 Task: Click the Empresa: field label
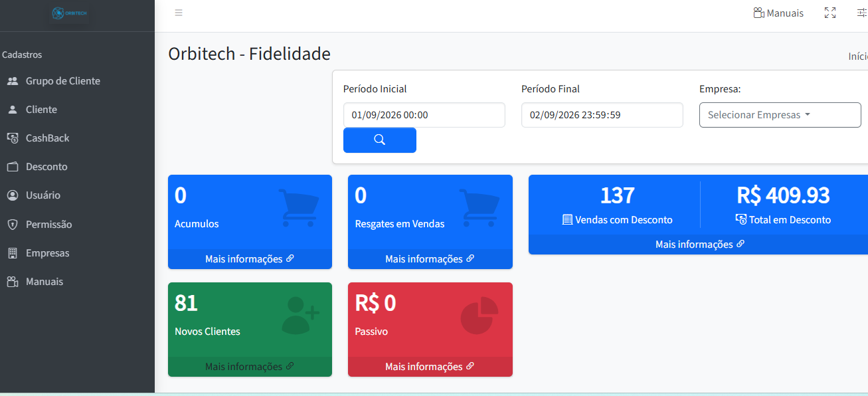[720, 89]
